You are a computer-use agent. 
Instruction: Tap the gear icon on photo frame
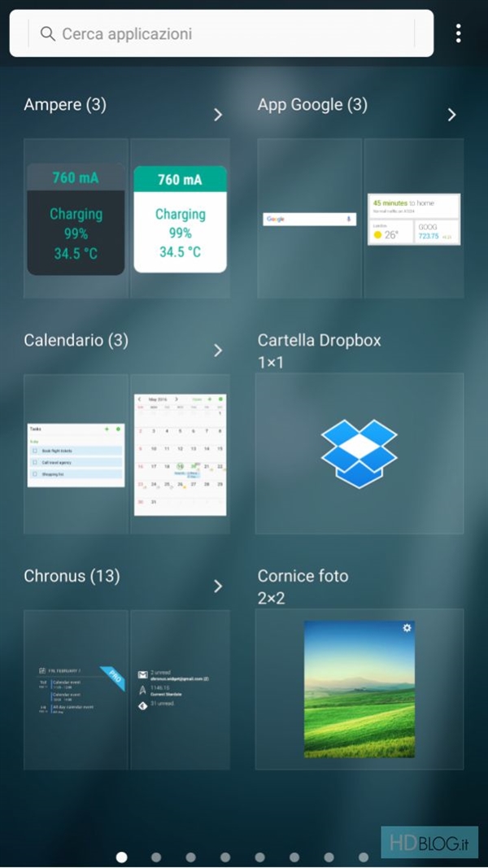(x=407, y=628)
